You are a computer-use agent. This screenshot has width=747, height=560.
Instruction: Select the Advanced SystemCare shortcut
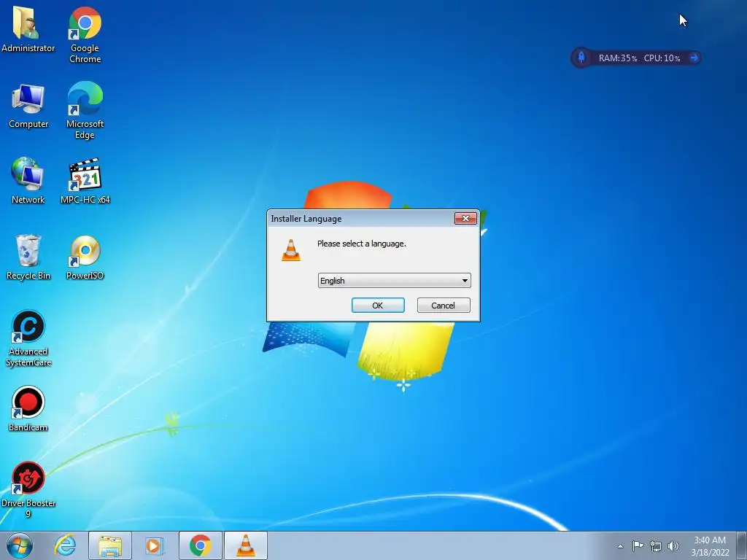(28, 338)
